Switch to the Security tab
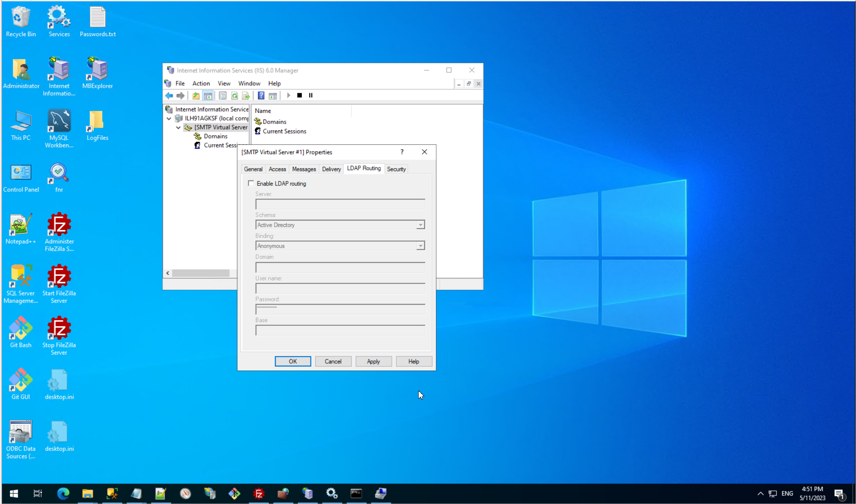 pos(396,169)
